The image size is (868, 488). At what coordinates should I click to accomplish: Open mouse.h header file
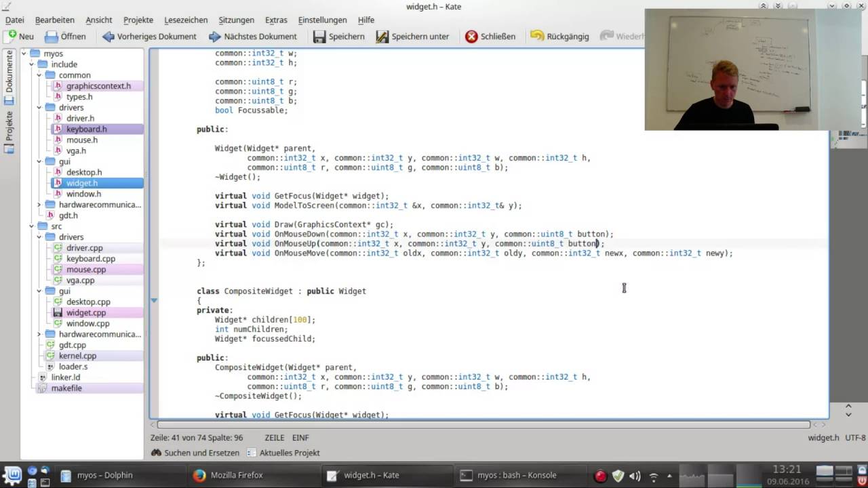pos(81,140)
